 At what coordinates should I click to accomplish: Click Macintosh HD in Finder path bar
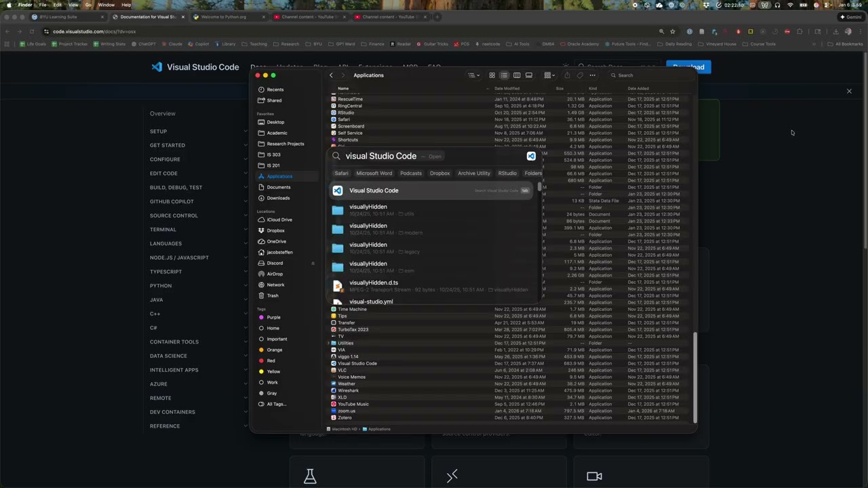coord(344,429)
